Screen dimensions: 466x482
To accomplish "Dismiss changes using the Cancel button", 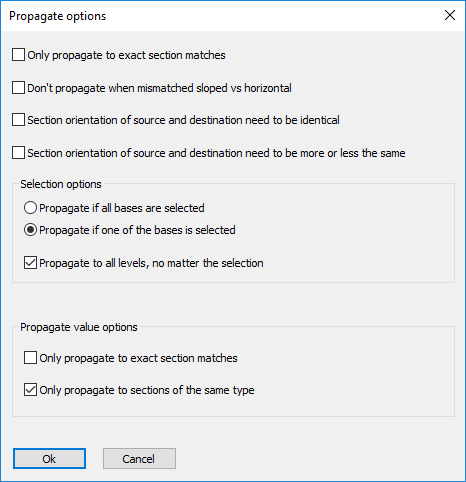I will tap(139, 459).
